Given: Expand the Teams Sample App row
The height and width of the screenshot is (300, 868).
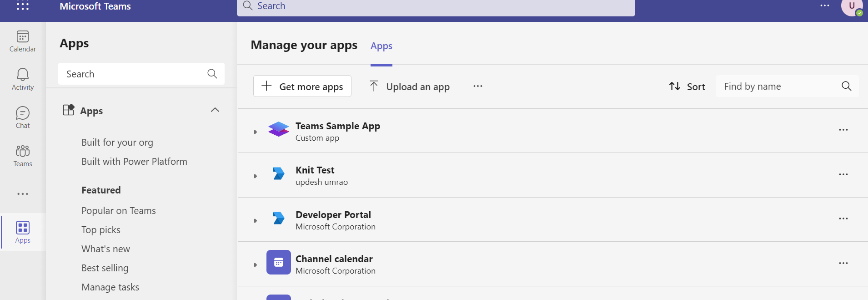Looking at the screenshot, I should point(256,132).
